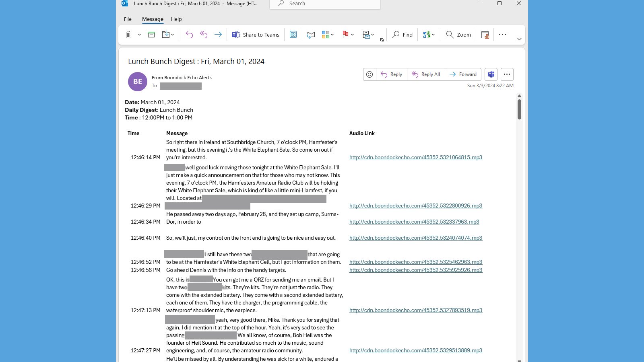Screen dimensions: 644x362
Task: Click the emoji reaction smiley icon
Action: 369,74
